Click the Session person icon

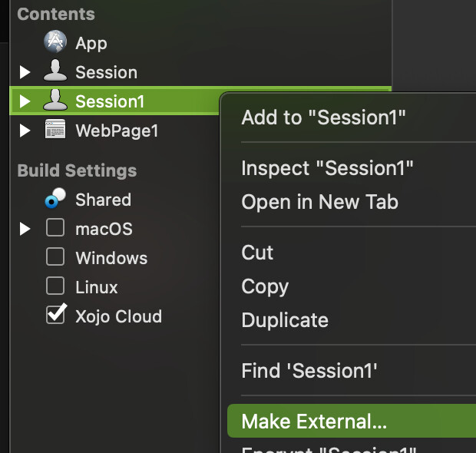(55, 71)
